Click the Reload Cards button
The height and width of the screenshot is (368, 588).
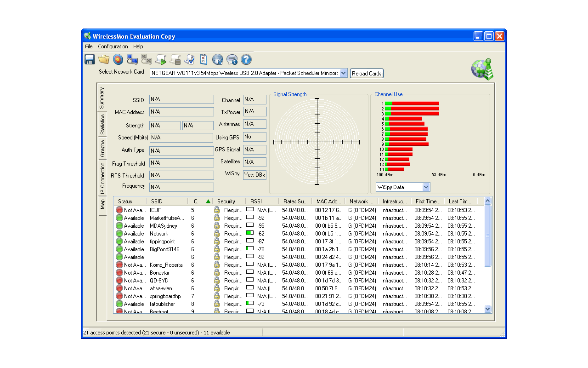click(367, 74)
